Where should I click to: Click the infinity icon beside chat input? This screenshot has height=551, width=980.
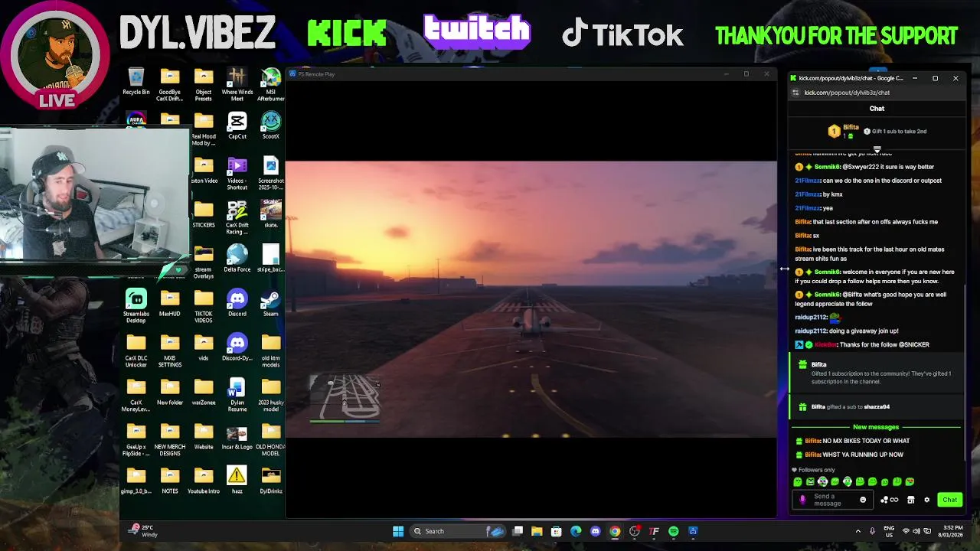point(893,500)
